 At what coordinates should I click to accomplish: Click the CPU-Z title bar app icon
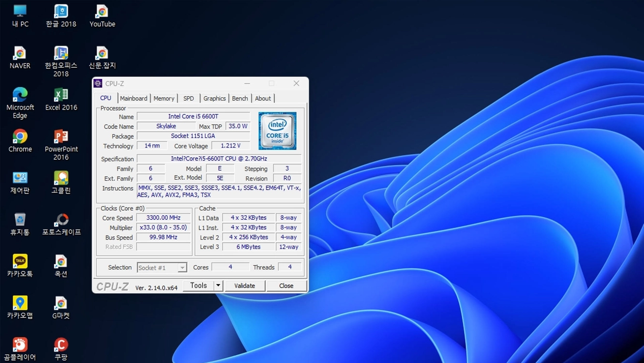pyautogui.click(x=98, y=83)
